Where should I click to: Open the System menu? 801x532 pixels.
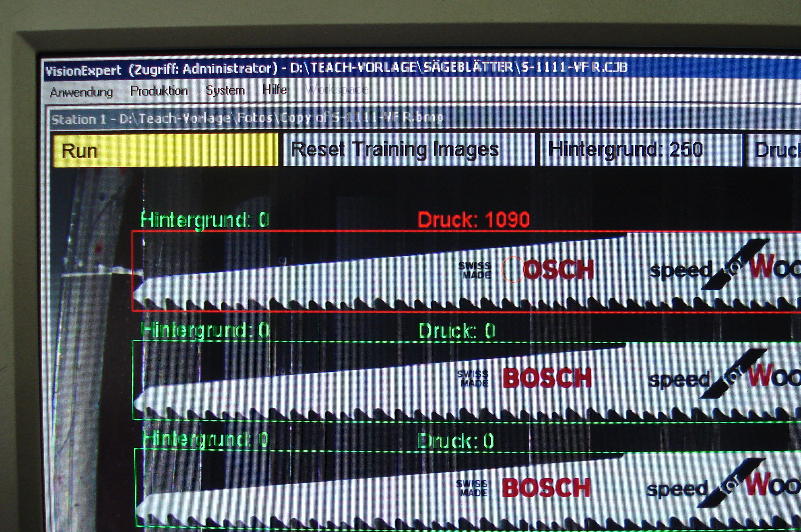pyautogui.click(x=225, y=90)
